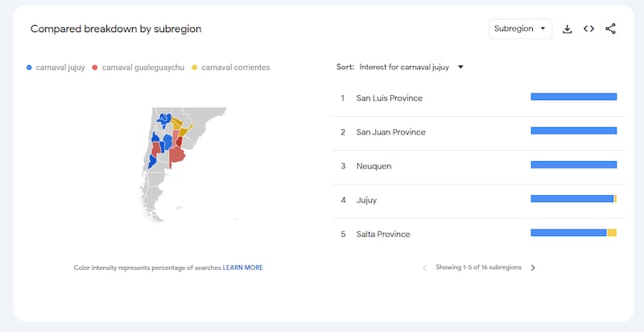The height and width of the screenshot is (332, 644).
Task: Go to next page of subregions
Action: click(x=532, y=268)
